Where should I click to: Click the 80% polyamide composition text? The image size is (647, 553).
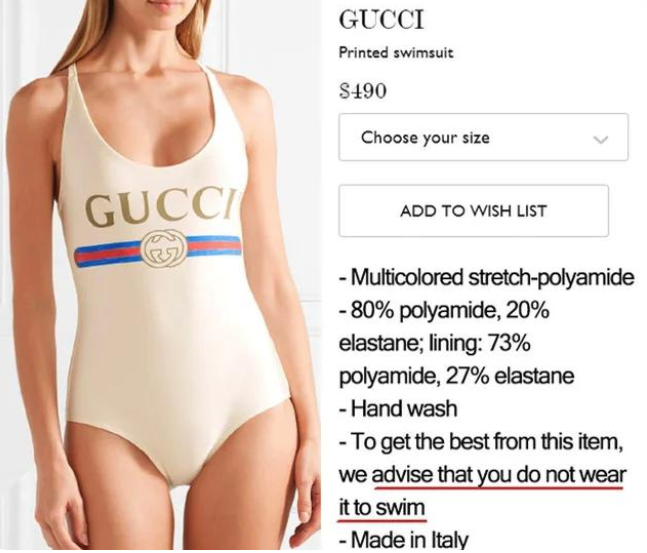[x=418, y=310]
